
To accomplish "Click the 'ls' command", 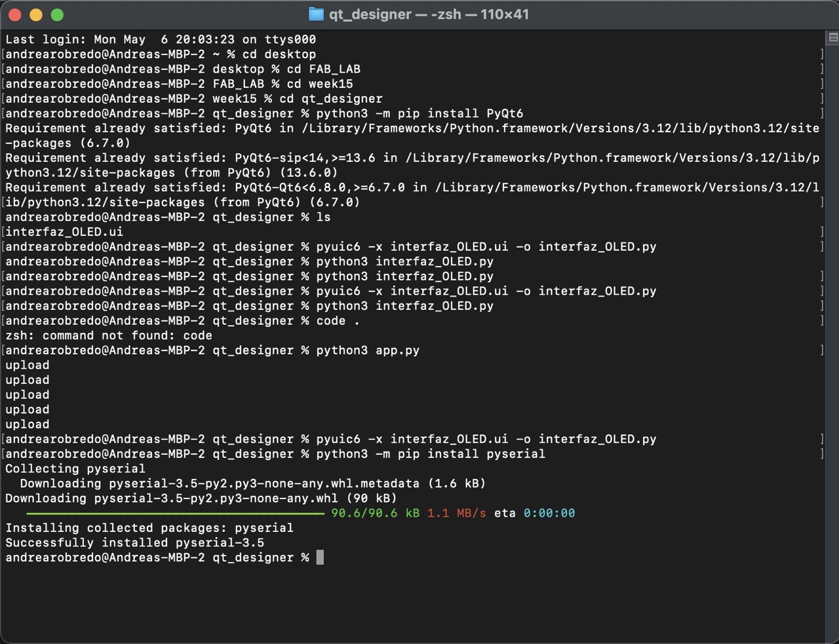I will point(324,217).
